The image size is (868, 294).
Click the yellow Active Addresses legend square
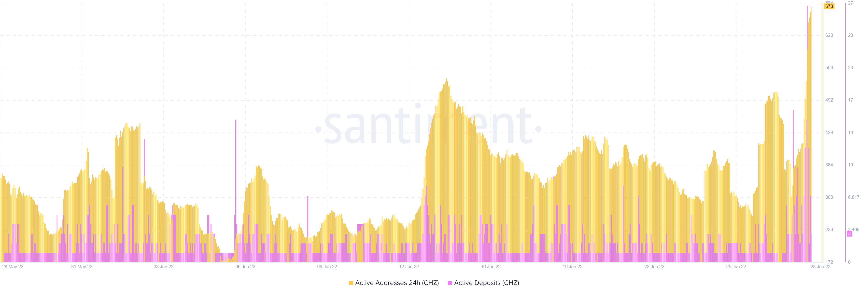[351, 283]
